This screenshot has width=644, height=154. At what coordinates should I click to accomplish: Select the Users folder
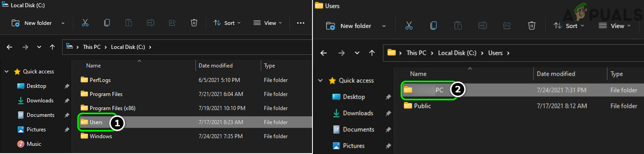click(96, 122)
